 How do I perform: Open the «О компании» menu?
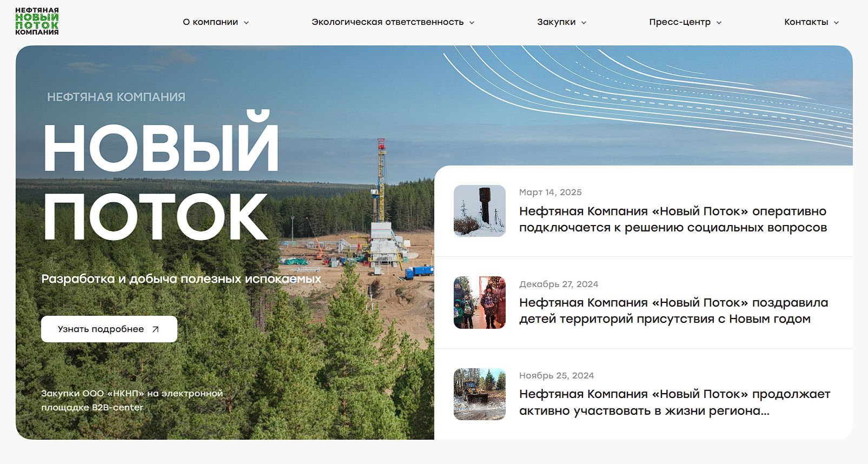(x=210, y=22)
